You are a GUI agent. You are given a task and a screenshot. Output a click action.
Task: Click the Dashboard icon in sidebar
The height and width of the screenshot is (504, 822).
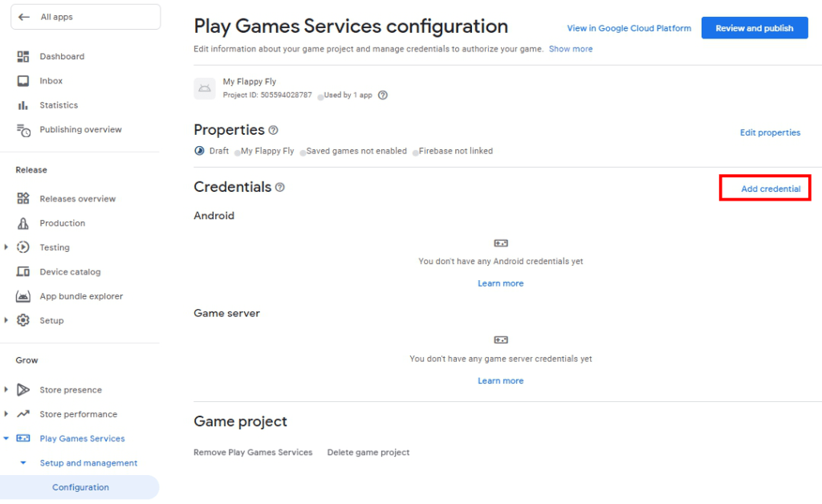point(23,57)
